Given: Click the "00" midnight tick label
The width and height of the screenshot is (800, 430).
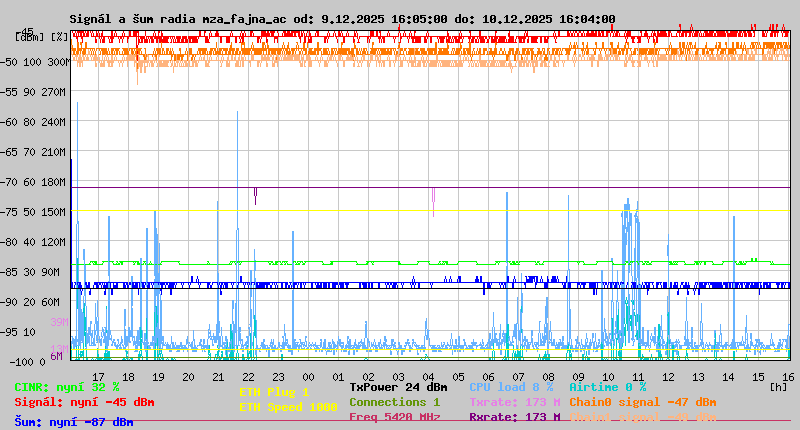Looking at the screenshot, I should pyautogui.click(x=308, y=377).
